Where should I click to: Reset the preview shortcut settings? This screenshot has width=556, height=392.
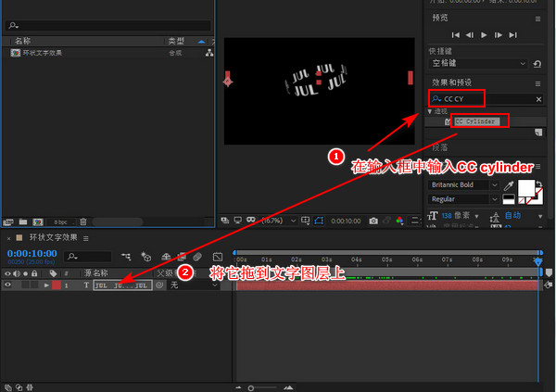(537, 64)
